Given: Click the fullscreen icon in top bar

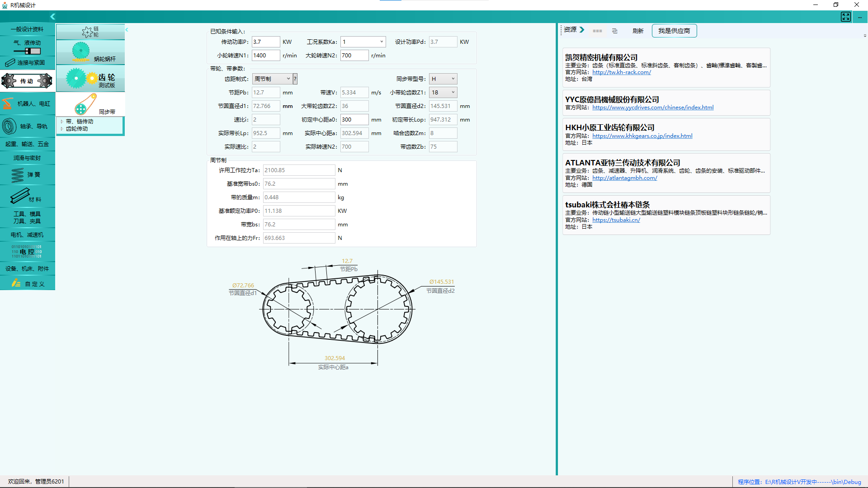Looking at the screenshot, I should pyautogui.click(x=845, y=17).
